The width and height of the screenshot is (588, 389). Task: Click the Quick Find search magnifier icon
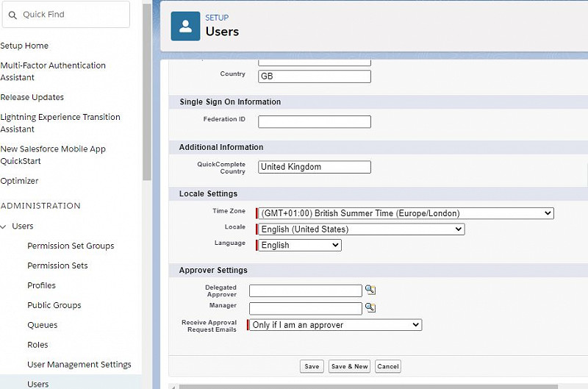click(x=12, y=15)
